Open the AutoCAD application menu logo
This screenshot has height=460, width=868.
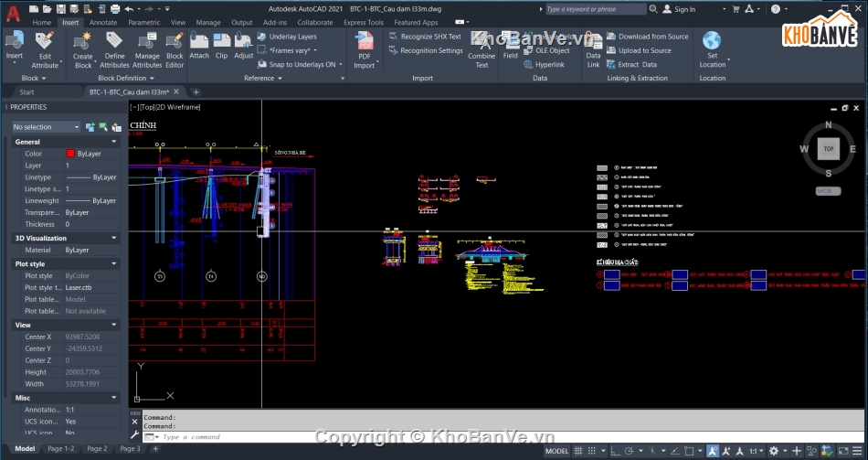pyautogui.click(x=14, y=14)
